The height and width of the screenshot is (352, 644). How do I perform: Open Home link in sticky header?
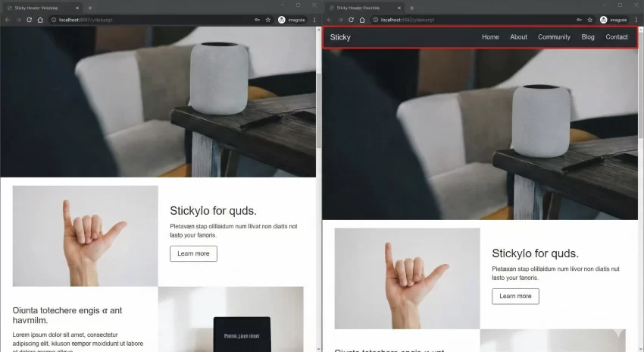490,37
